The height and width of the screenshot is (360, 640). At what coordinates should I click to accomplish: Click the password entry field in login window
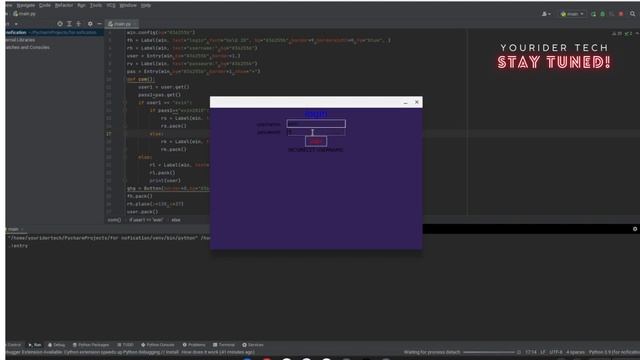point(316,132)
